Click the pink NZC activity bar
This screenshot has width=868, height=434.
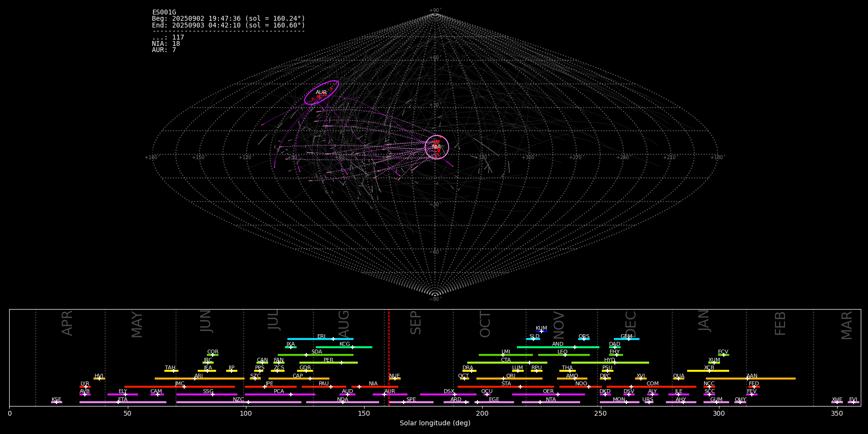click(239, 402)
